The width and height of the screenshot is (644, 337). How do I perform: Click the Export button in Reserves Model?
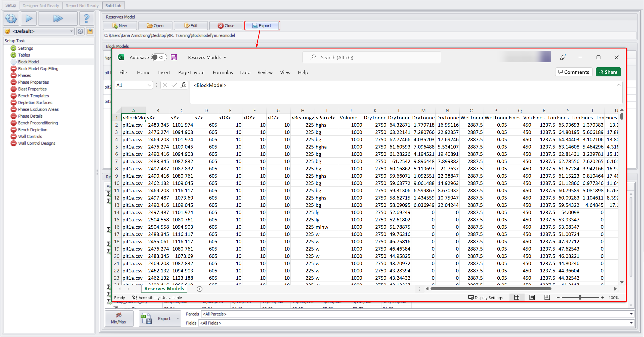pyautogui.click(x=262, y=26)
